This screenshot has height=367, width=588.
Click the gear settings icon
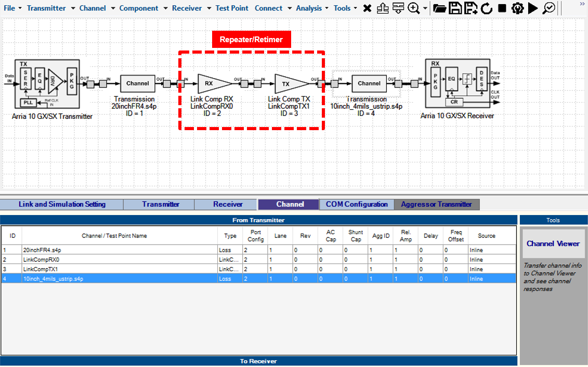[517, 8]
